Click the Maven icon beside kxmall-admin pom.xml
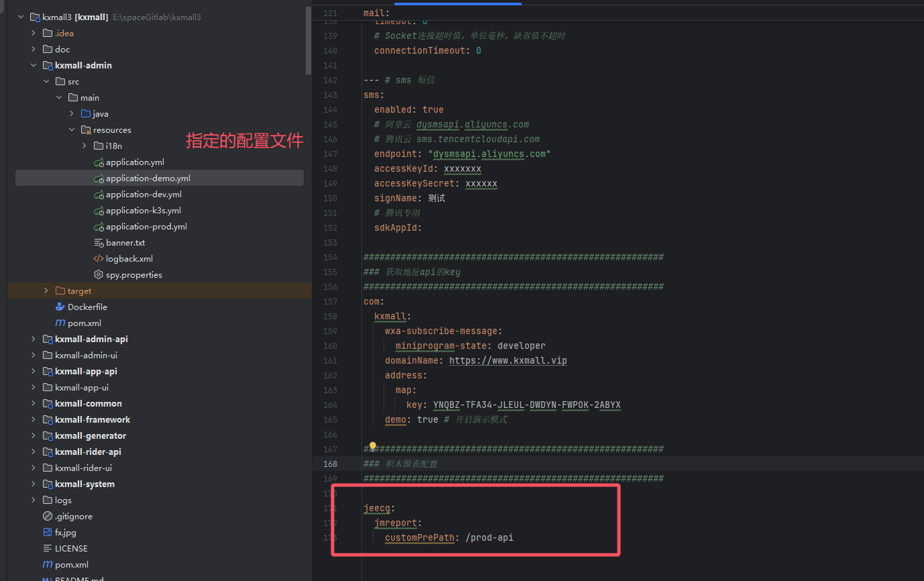 (x=60, y=323)
